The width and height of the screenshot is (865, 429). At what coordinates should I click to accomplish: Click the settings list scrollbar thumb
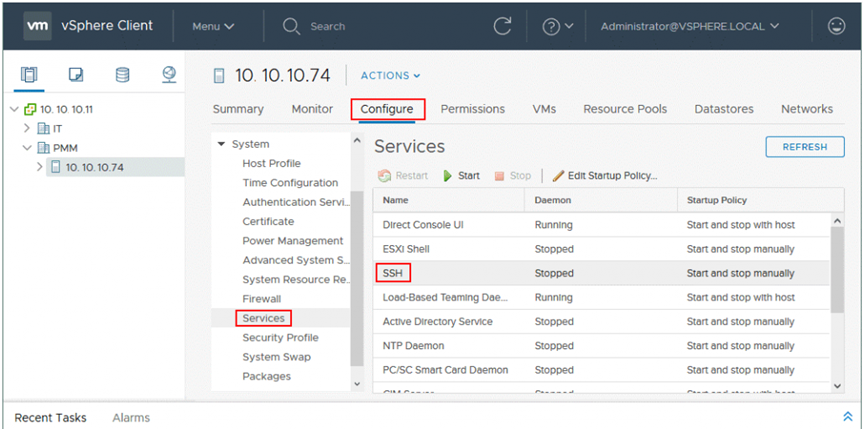click(357, 277)
